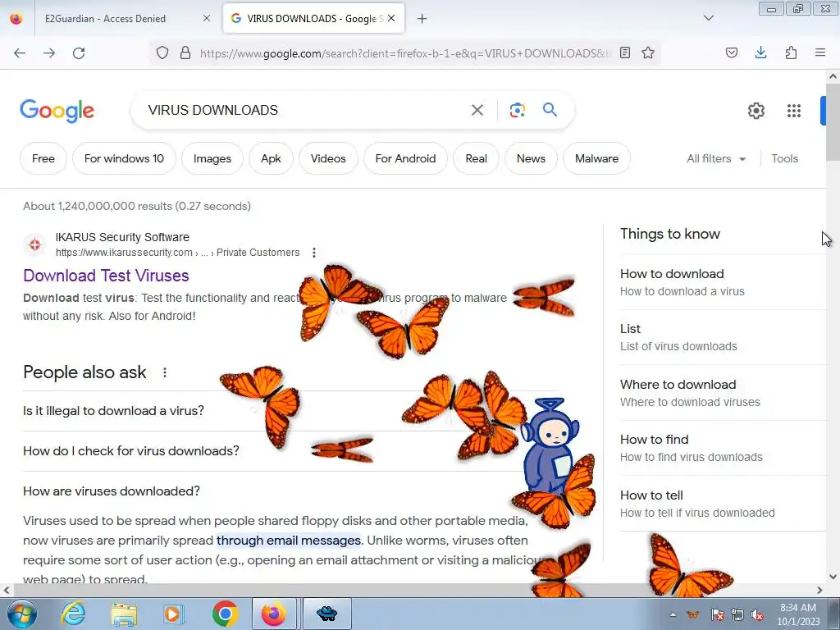Image resolution: width=840 pixels, height=630 pixels.
Task: Open Firefox downloads panel
Action: (x=760, y=52)
